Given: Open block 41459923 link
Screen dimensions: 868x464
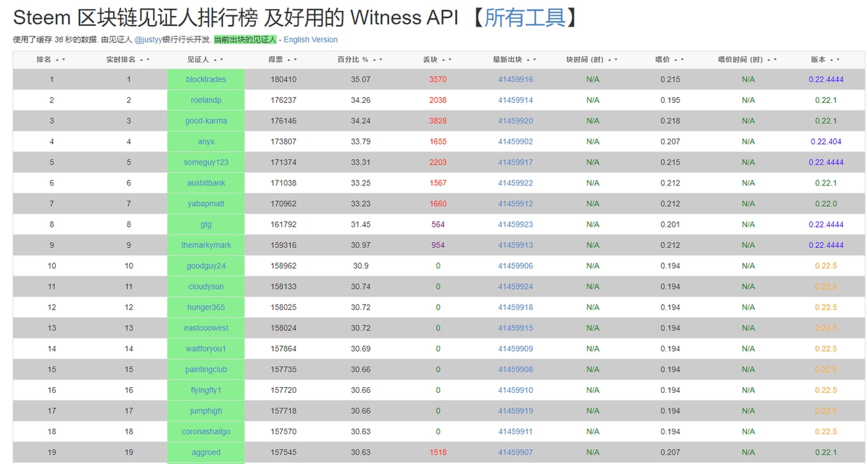Looking at the screenshot, I should pyautogui.click(x=515, y=224).
